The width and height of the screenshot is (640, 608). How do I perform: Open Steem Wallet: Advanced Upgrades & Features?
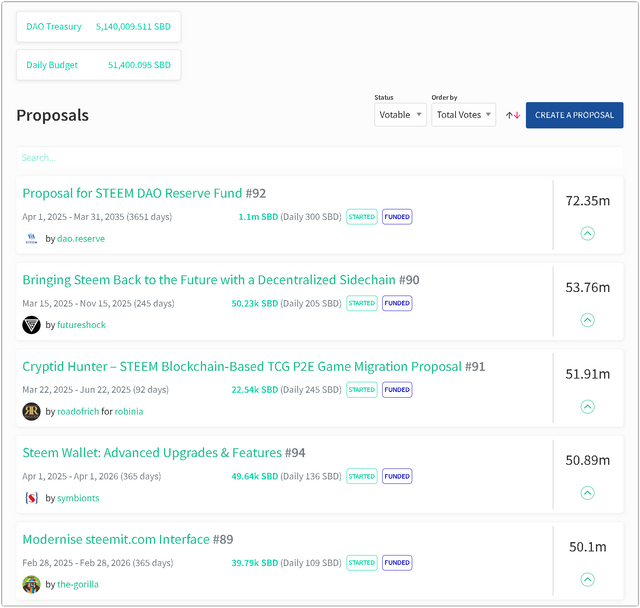coord(164,453)
